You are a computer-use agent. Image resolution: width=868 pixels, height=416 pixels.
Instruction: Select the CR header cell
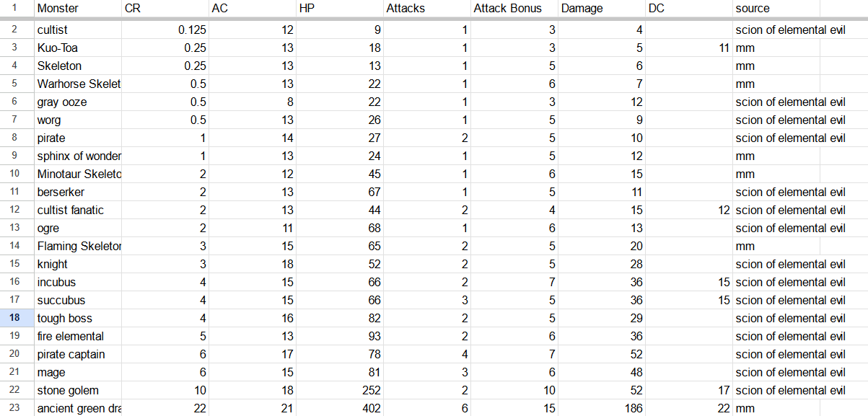tap(165, 9)
